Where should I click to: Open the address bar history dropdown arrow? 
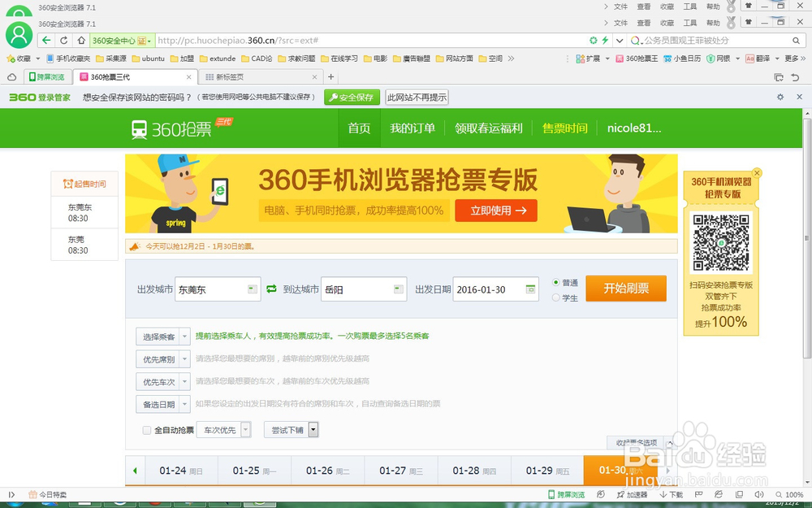tap(620, 41)
